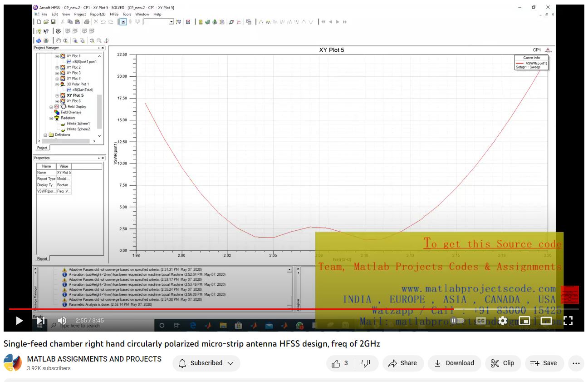Open the Subscribed notification dropdown
Screen dimensions: 588x382
pyautogui.click(x=206, y=363)
